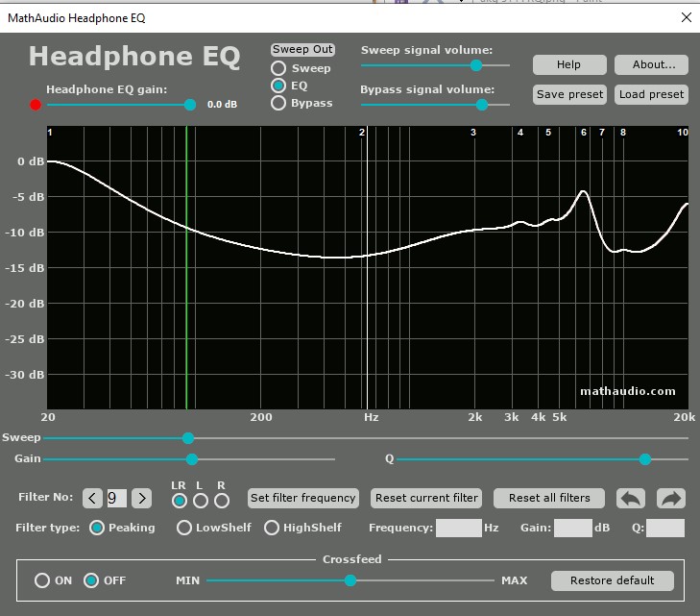Choose LowShelf filter type

click(x=184, y=528)
